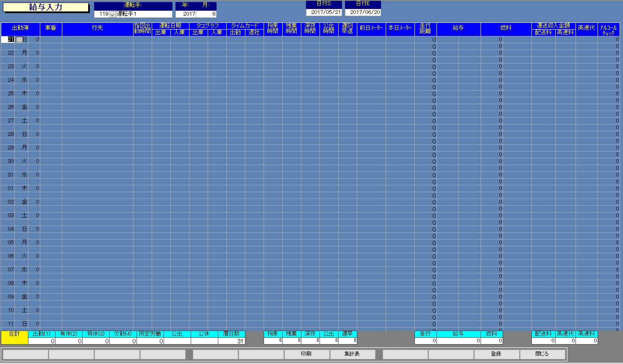Click the 給与入力 title label
623x364 pixels.
coord(46,7)
